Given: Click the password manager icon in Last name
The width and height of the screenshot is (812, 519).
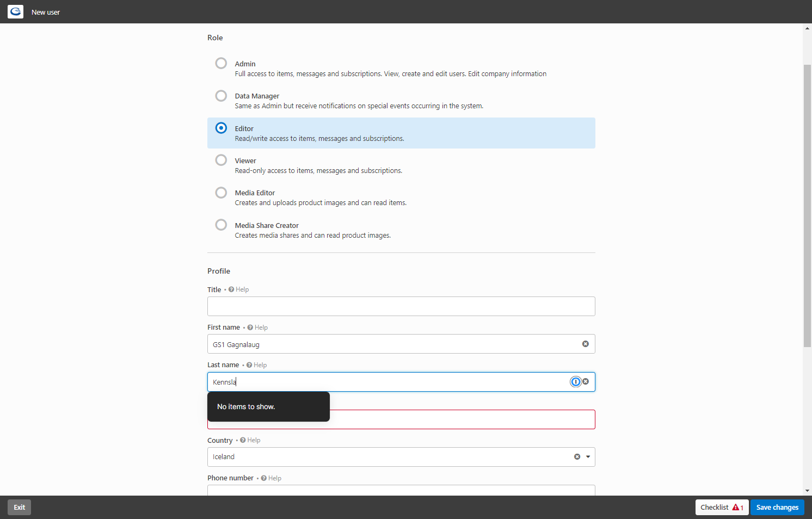Looking at the screenshot, I should 575,382.
